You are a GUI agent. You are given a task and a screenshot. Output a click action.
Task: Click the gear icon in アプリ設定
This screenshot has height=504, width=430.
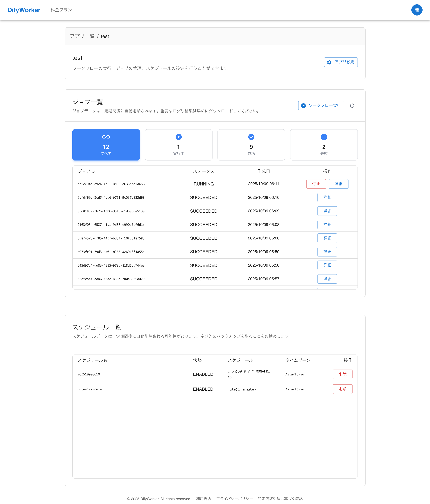click(x=329, y=62)
